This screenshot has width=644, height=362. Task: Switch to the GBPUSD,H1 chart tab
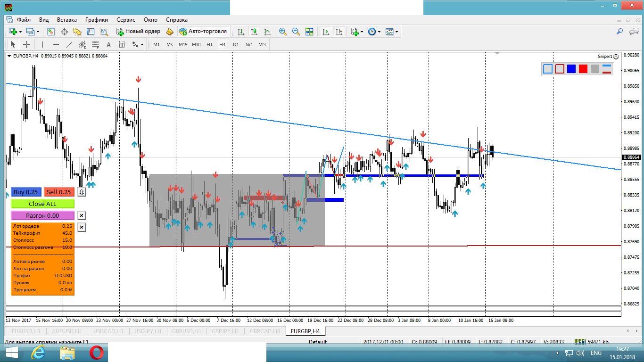click(x=187, y=331)
